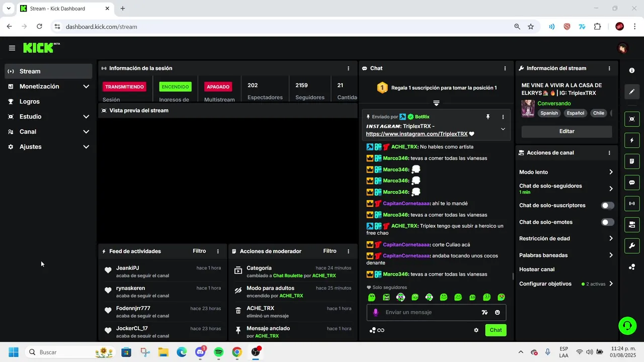Open the Palabras baneadas setting

pos(567,255)
